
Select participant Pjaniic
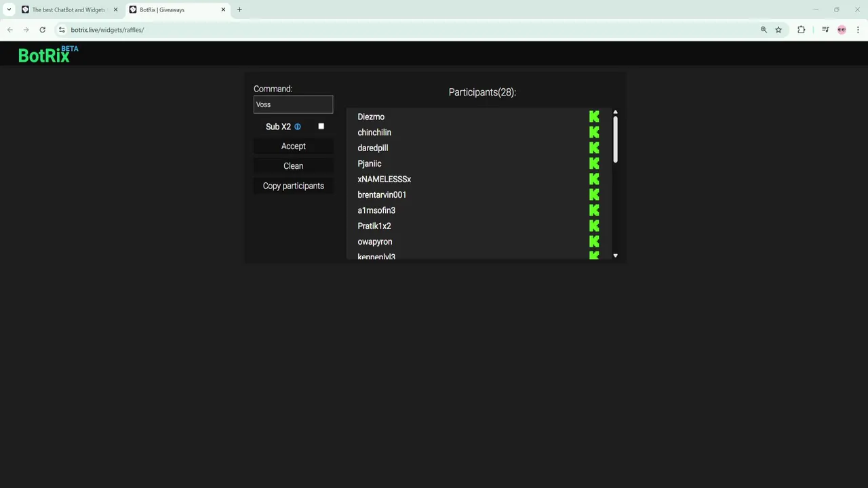click(370, 163)
